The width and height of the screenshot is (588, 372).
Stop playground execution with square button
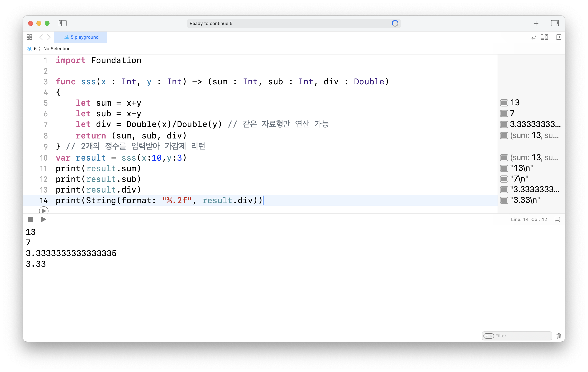[x=30, y=219]
